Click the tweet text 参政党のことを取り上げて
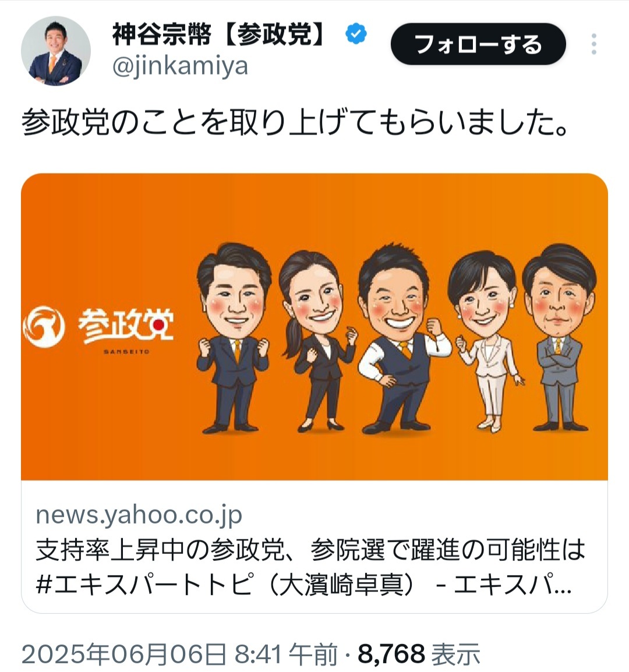The height and width of the screenshot is (672, 629). pyautogui.click(x=295, y=122)
